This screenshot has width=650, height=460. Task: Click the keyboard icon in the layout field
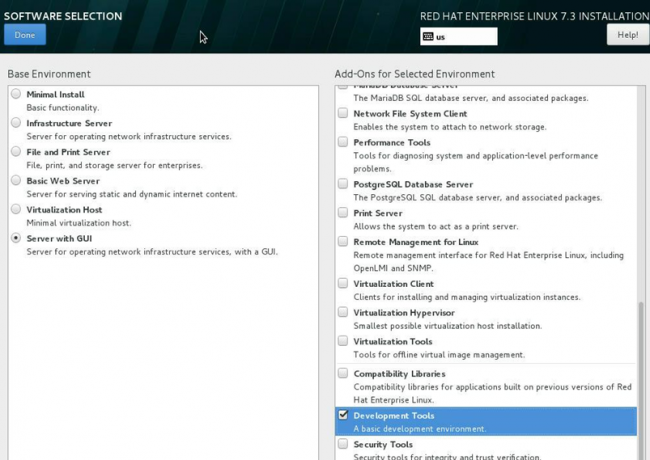(x=428, y=36)
